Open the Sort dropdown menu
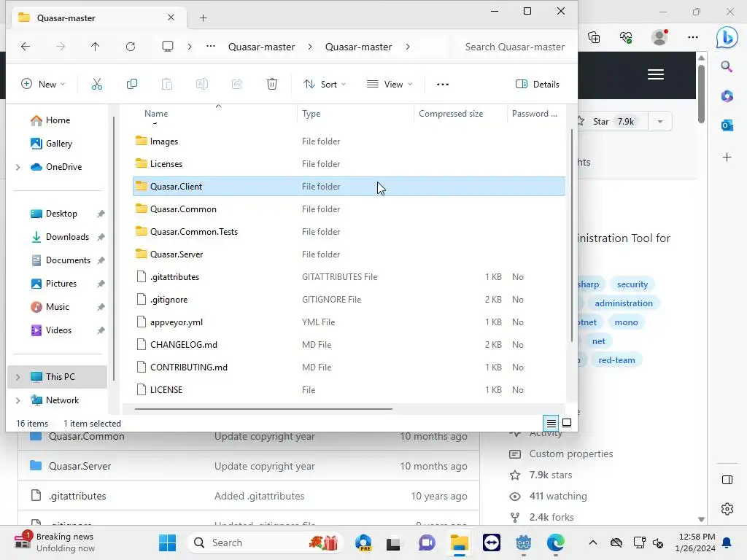 pyautogui.click(x=325, y=85)
